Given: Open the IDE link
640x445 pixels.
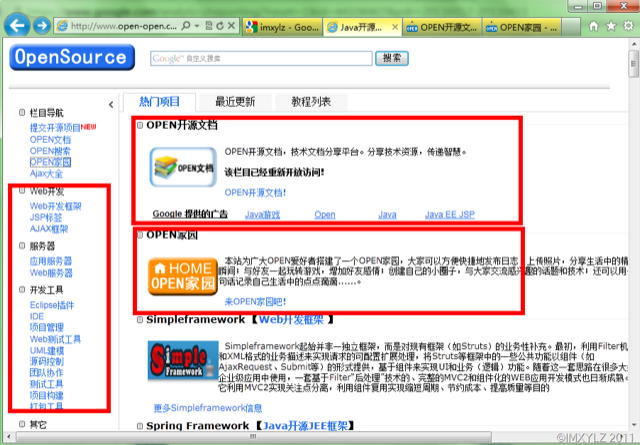Looking at the screenshot, I should [x=37, y=316].
